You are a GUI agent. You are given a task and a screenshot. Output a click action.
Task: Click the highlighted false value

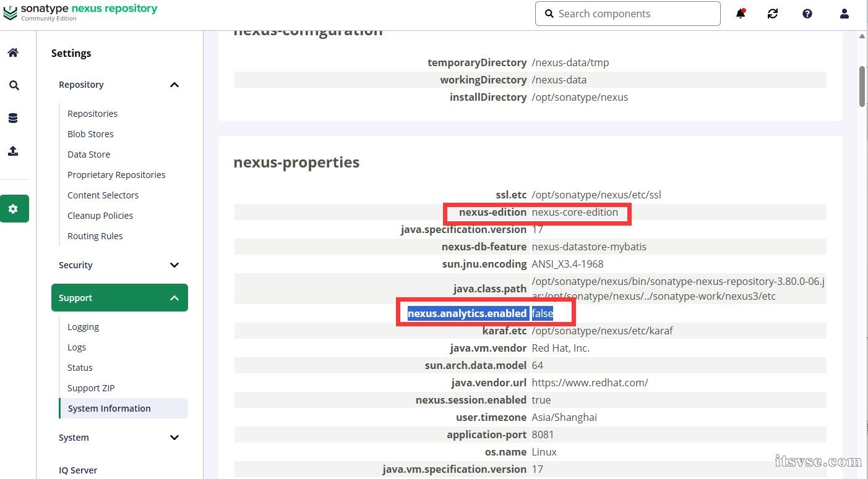tap(543, 313)
